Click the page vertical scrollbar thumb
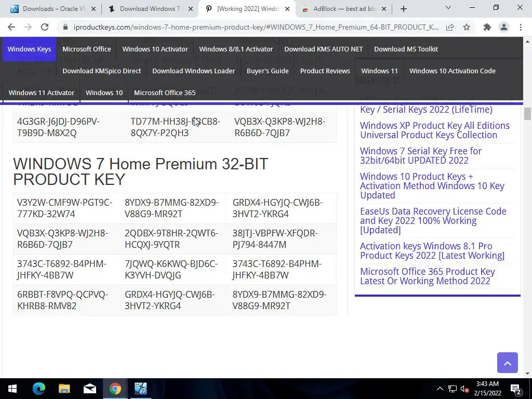This screenshot has height=399, width=532. coord(527,114)
